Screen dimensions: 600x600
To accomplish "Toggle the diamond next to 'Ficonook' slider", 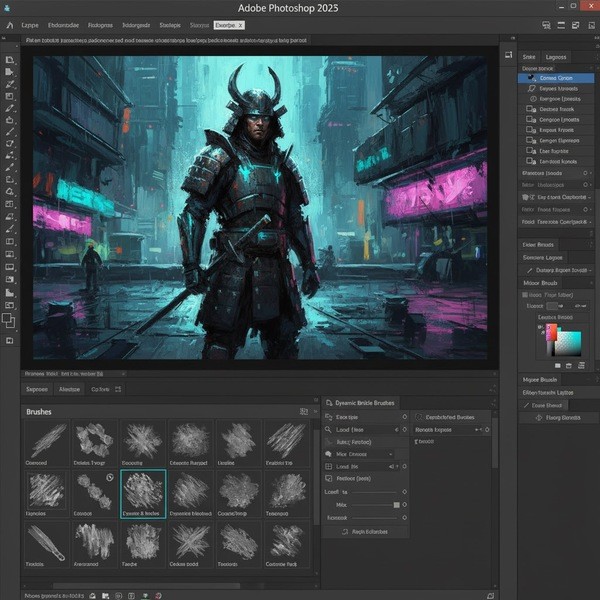I will pos(404,518).
